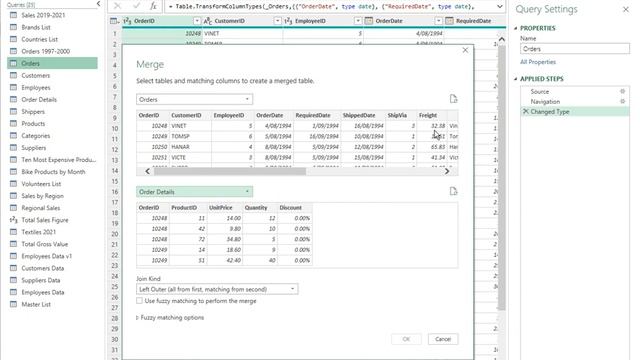The height and width of the screenshot is (360, 640).
Task: Open the OrderID column filter dropdown
Action: pos(197,21)
